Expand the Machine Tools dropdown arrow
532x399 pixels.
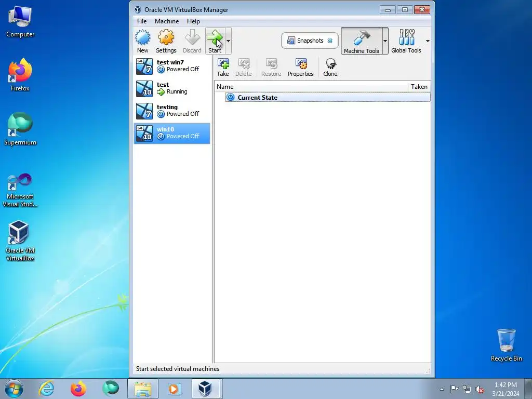click(385, 41)
